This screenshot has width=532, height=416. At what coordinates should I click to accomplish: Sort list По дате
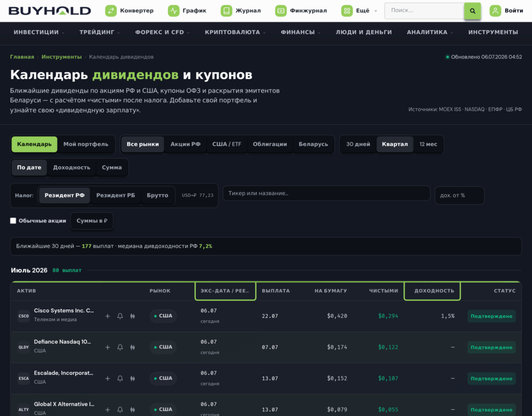tap(29, 168)
